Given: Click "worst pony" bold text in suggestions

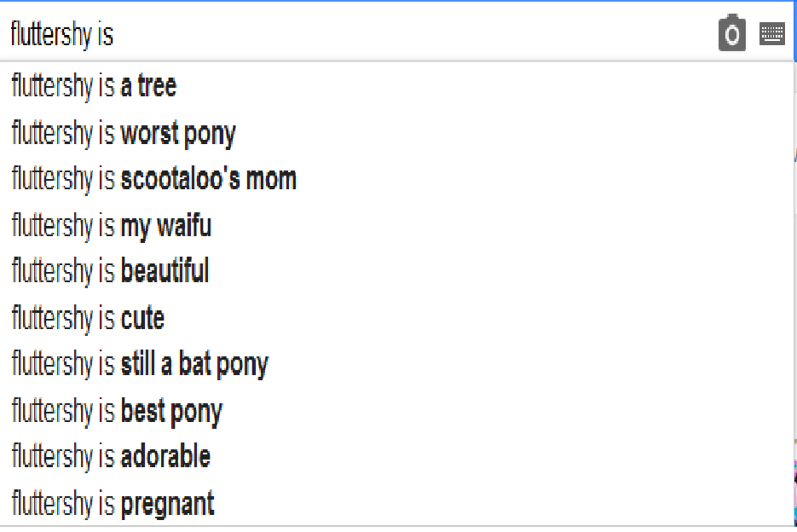Looking at the screenshot, I should [x=178, y=133].
